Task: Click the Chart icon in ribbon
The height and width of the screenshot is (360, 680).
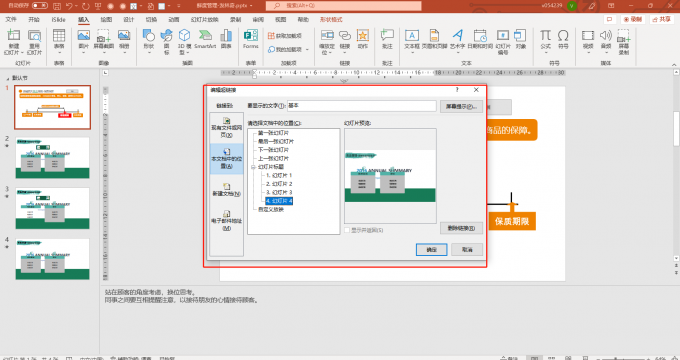Action: pyautogui.click(x=226, y=39)
